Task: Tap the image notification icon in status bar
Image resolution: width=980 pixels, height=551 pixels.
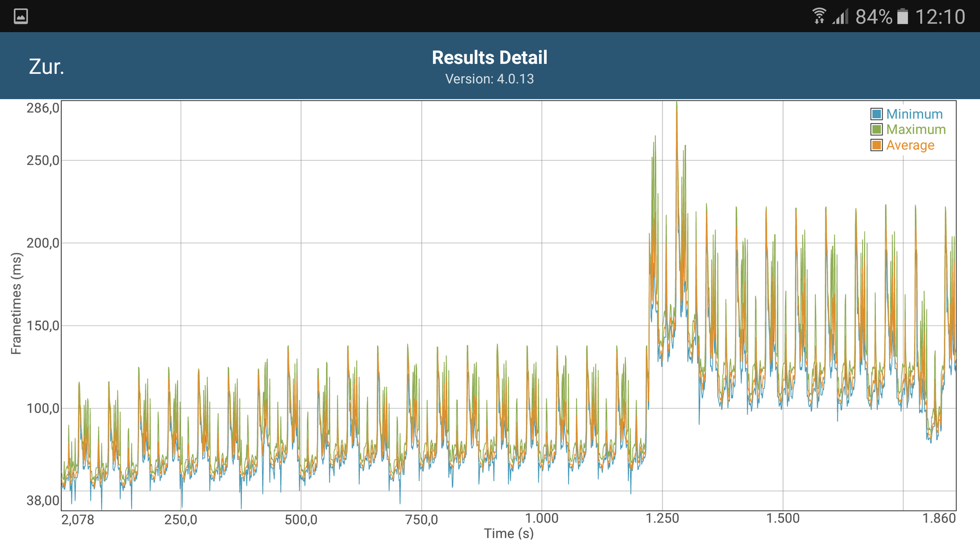Action: coord(21,16)
